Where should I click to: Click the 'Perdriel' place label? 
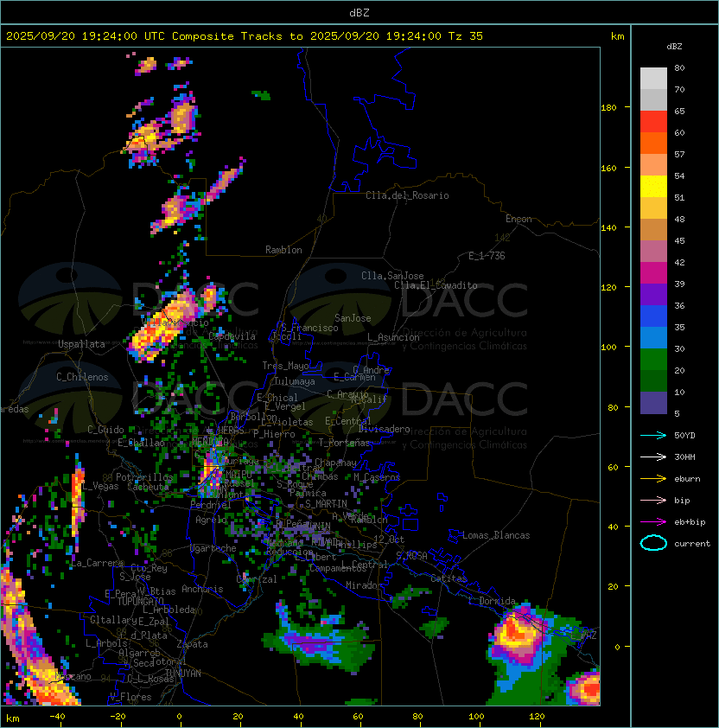pyautogui.click(x=211, y=504)
